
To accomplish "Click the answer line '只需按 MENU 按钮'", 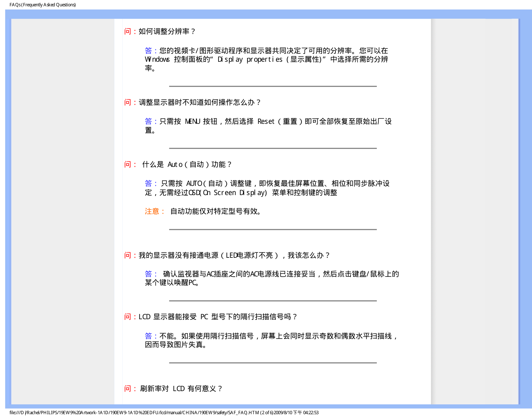I will (275, 121).
